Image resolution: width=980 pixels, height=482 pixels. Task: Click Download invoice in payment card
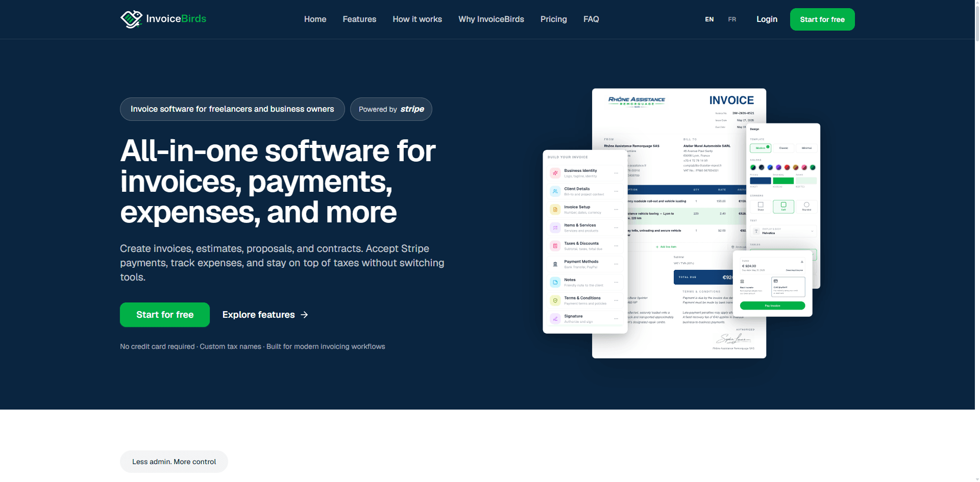pos(794,270)
